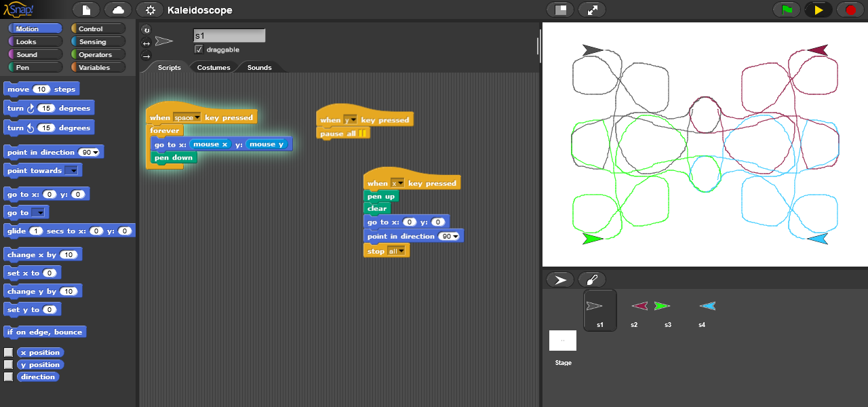Image resolution: width=868 pixels, height=407 pixels.
Task: Click the red stop button
Action: (x=850, y=10)
